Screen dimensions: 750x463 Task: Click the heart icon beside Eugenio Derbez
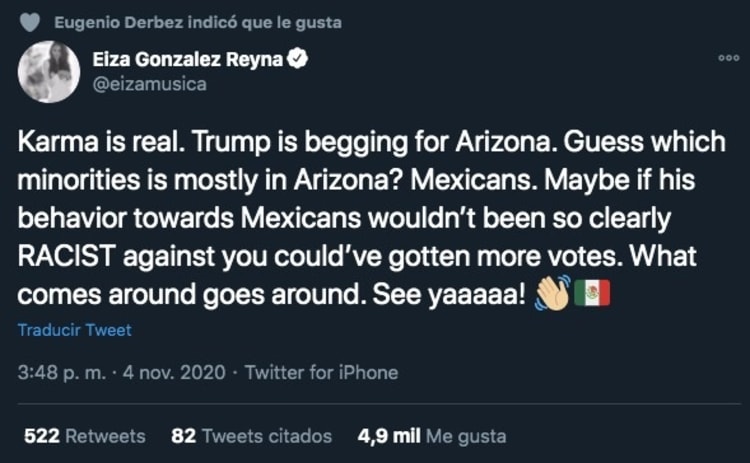32,22
